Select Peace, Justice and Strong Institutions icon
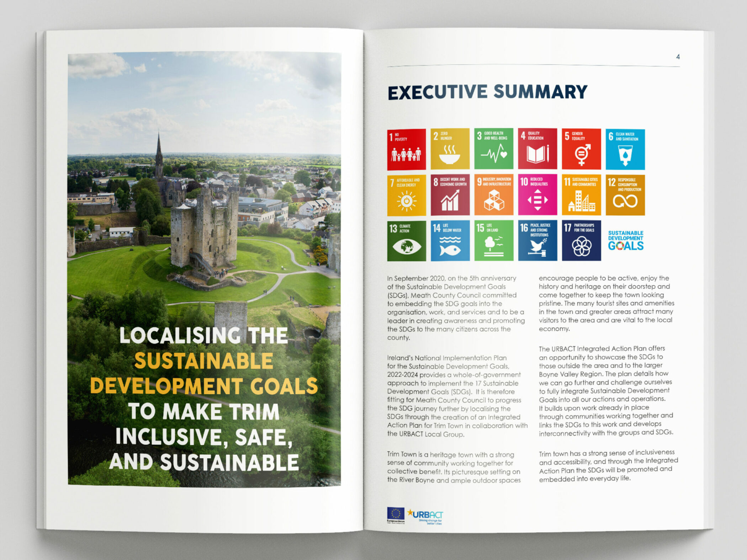747x560 pixels. click(x=537, y=240)
